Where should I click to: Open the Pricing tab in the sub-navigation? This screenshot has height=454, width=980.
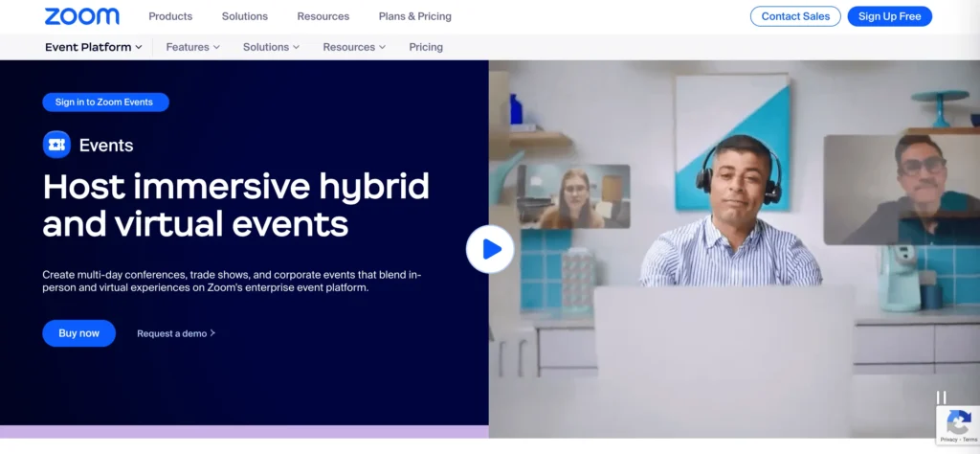[x=426, y=47]
